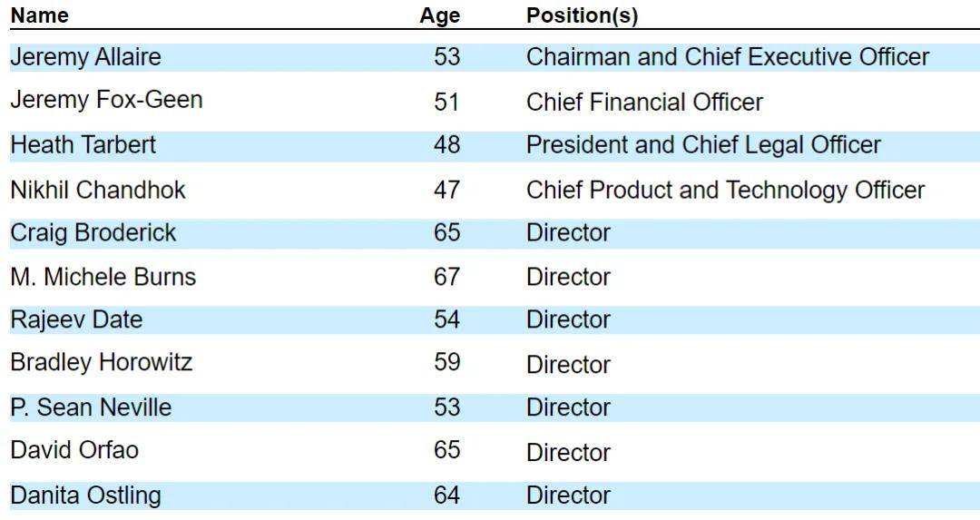This screenshot has height=520, width=980.
Task: Click the name David Orfao
Action: [74, 450]
